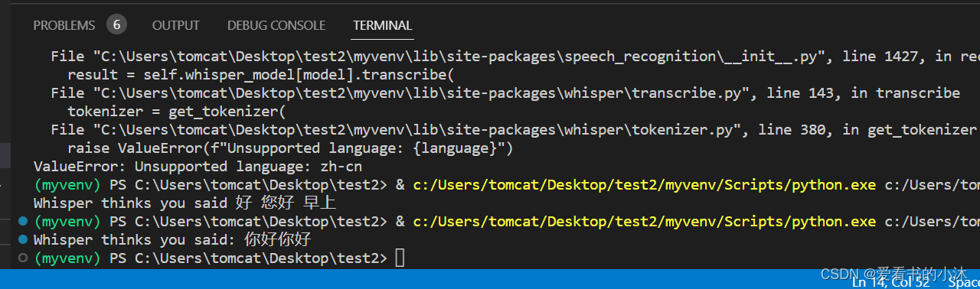This screenshot has width=980, height=289.
Task: Click the problems count badge showing 6
Action: pyautogui.click(x=116, y=24)
